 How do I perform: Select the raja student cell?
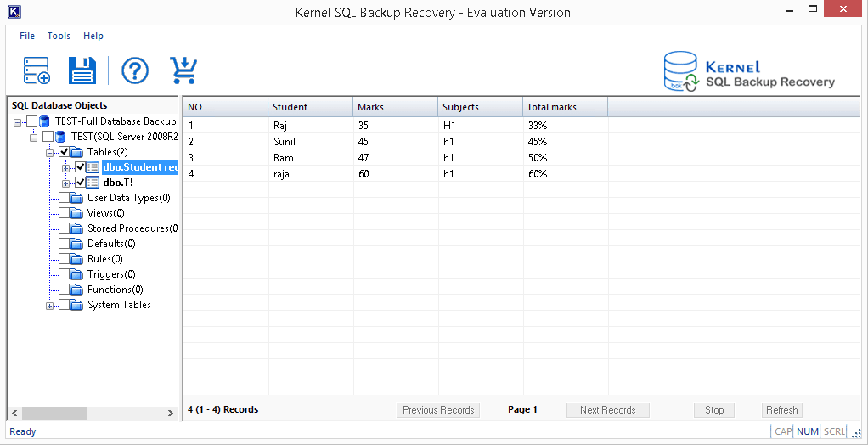[311, 174]
